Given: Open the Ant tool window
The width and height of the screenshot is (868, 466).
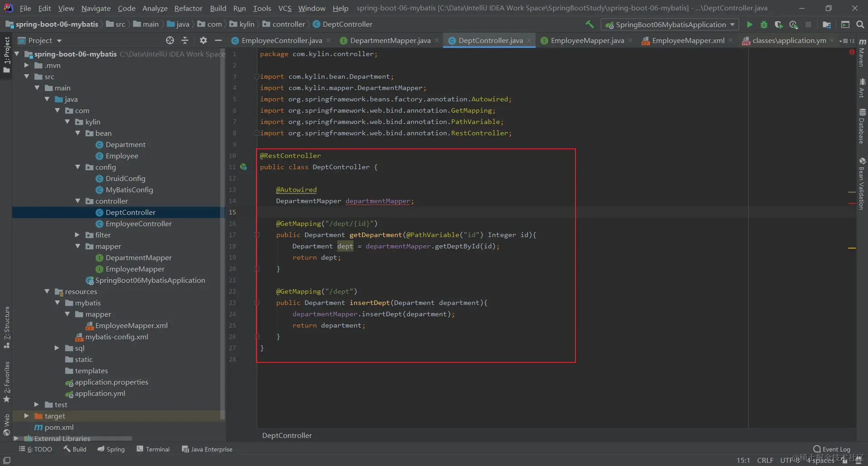Looking at the screenshot, I should click(x=862, y=88).
